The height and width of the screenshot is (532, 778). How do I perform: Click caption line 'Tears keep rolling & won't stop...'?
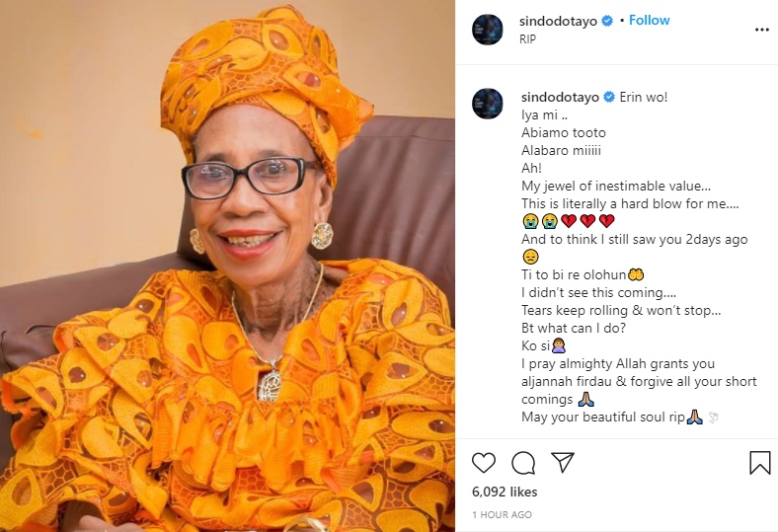click(x=620, y=310)
